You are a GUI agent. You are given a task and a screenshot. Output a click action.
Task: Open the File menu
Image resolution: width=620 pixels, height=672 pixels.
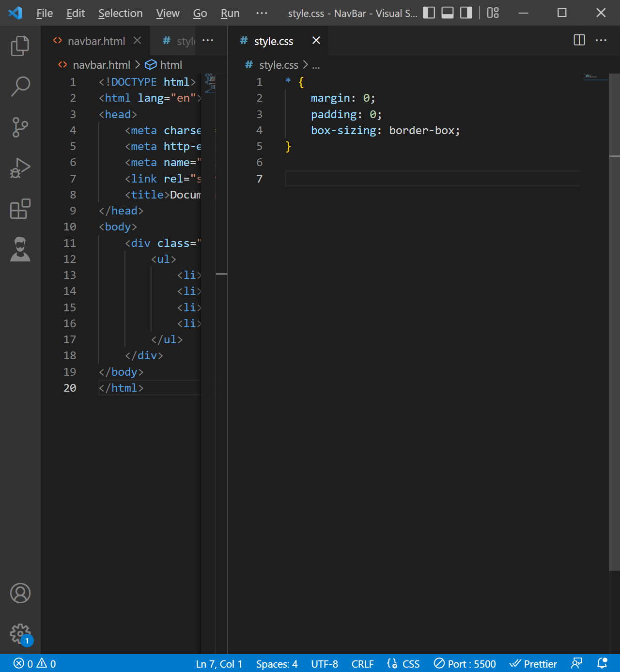(45, 13)
